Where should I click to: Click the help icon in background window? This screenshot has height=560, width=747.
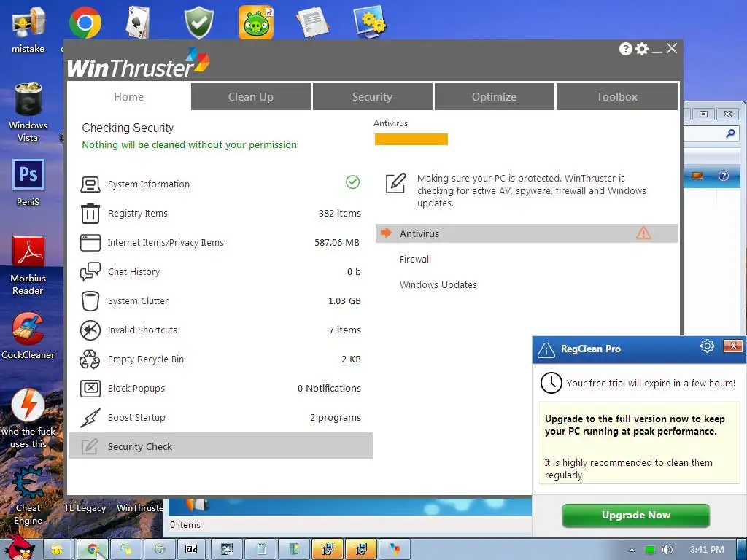point(723,176)
